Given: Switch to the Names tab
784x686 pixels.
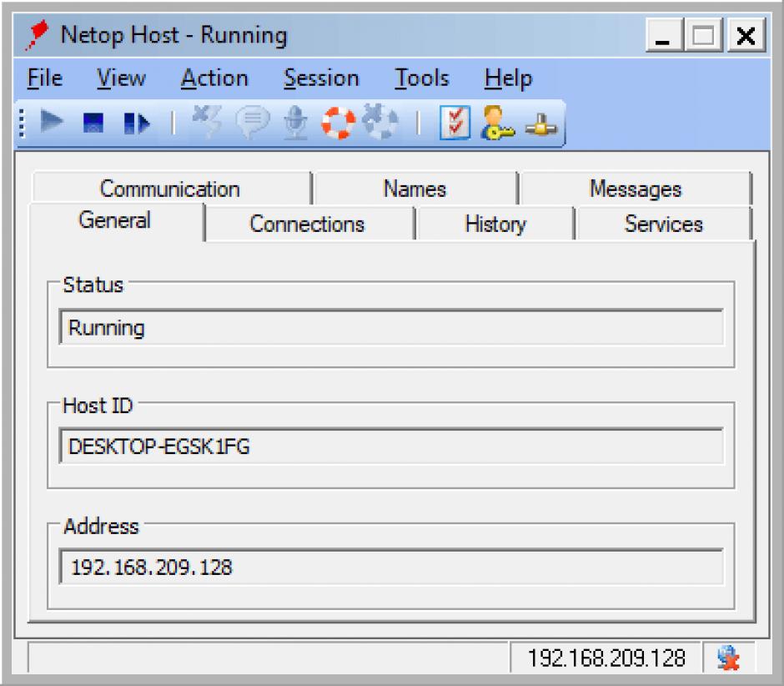Looking at the screenshot, I should (x=415, y=189).
